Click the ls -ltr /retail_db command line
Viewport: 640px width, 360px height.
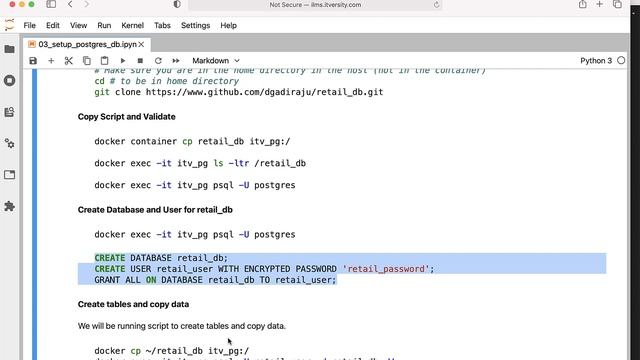click(x=200, y=164)
